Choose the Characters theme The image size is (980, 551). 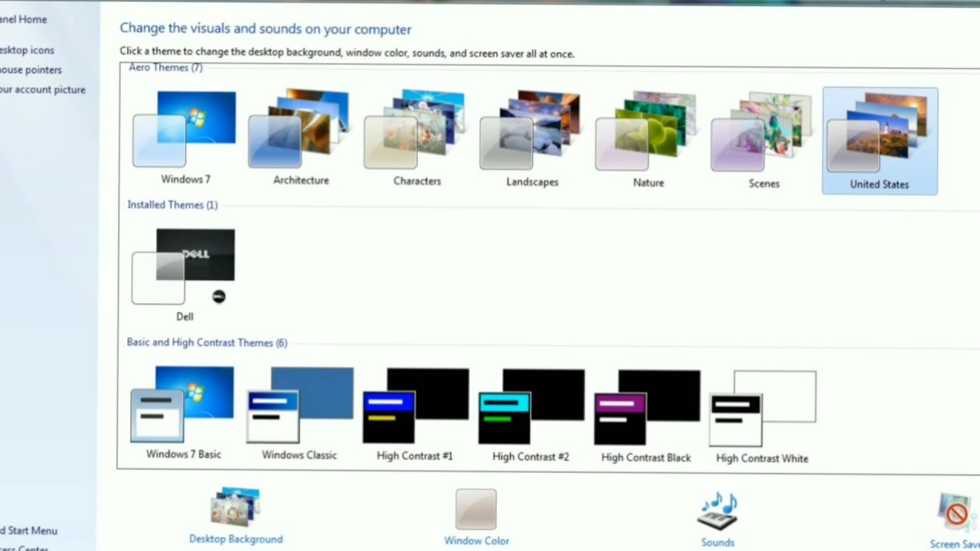click(x=416, y=139)
